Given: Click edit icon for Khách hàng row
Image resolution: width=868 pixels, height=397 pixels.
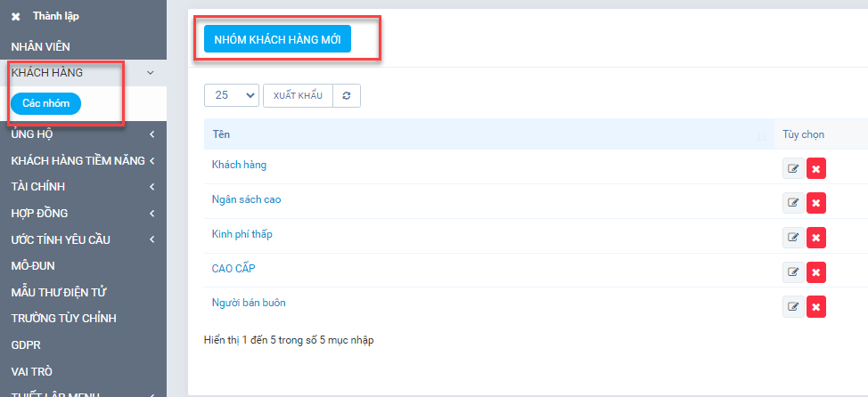Looking at the screenshot, I should click(792, 168).
